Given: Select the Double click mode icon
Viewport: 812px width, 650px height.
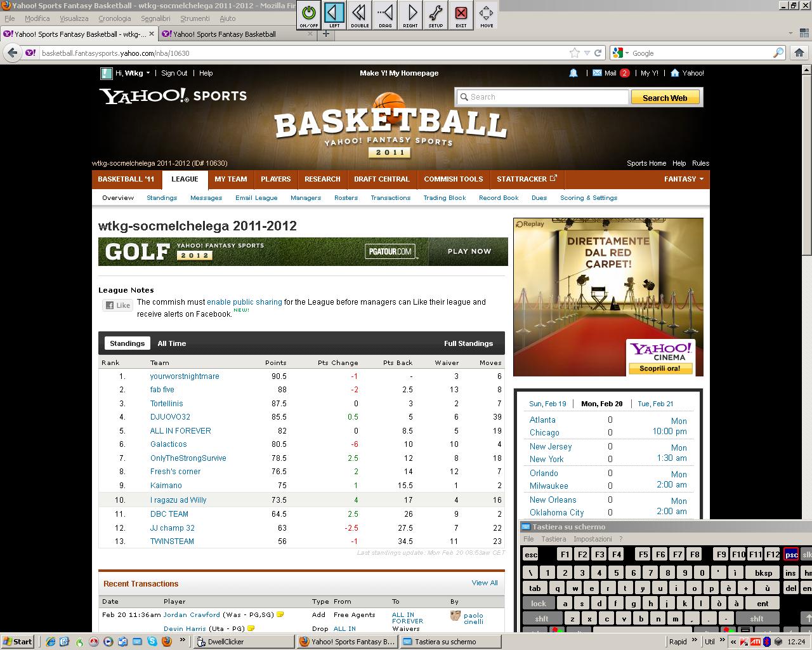Looking at the screenshot, I should click(x=360, y=14).
